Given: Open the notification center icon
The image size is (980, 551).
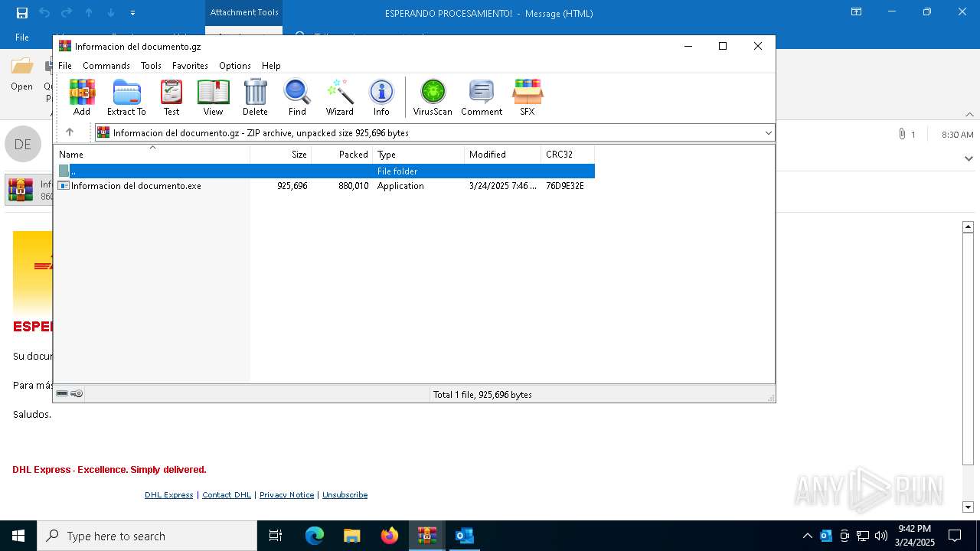Looking at the screenshot, I should pos(955,536).
